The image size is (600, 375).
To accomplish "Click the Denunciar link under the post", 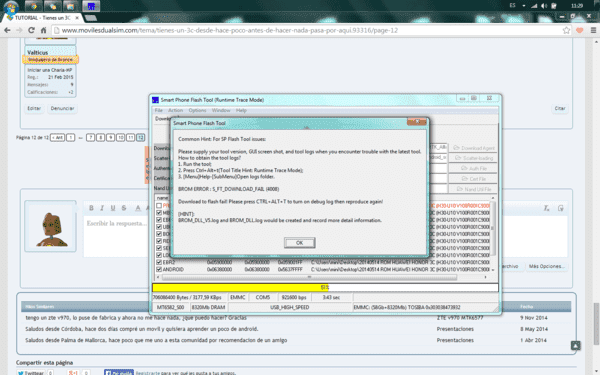I will pos(62,108).
